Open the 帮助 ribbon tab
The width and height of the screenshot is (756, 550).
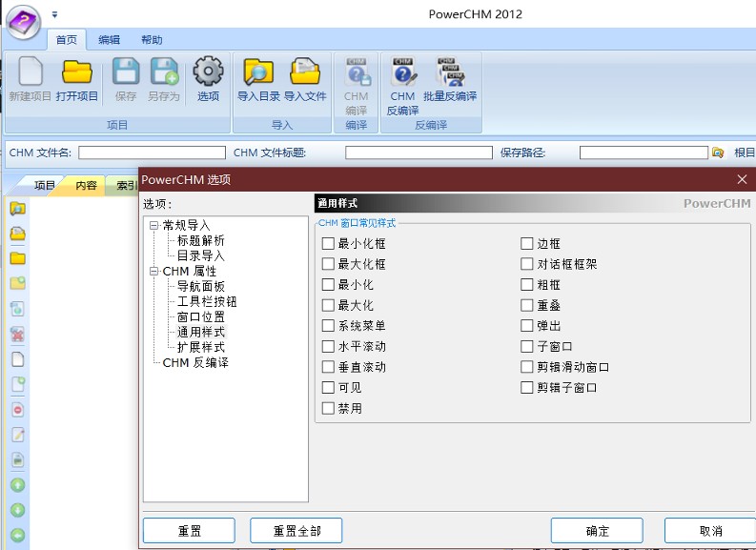pyautogui.click(x=151, y=40)
